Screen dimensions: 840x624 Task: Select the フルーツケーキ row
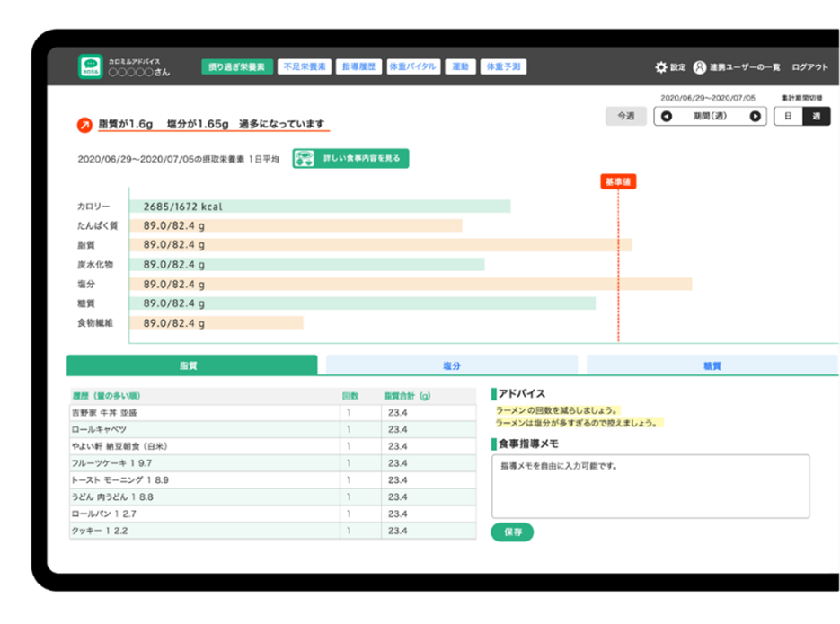(273, 463)
